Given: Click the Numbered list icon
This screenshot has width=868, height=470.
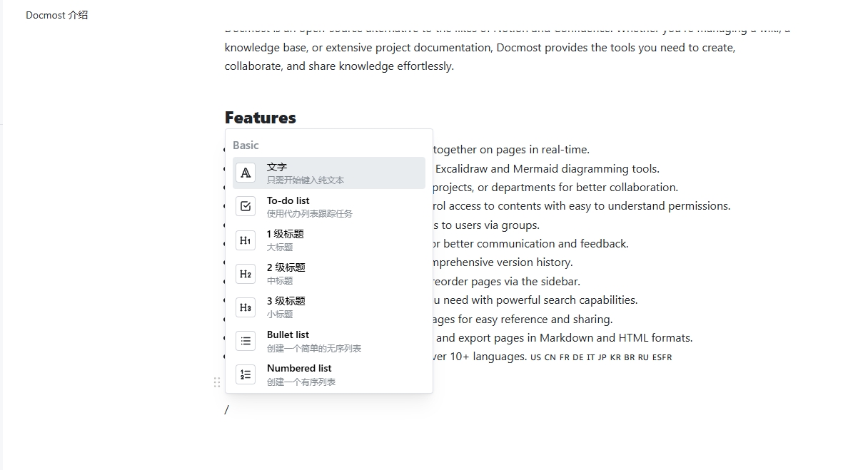Looking at the screenshot, I should point(246,374).
